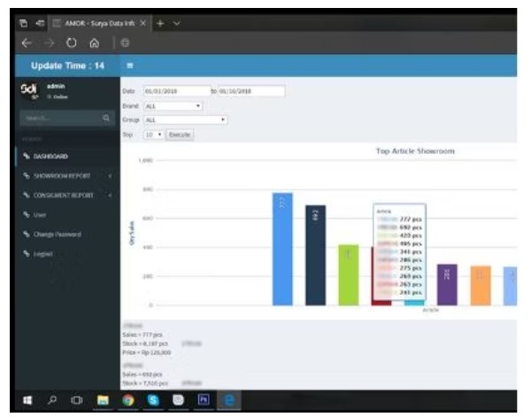Click the admin profile avatar logo
This screenshot has width=532, height=417.
pos(29,91)
